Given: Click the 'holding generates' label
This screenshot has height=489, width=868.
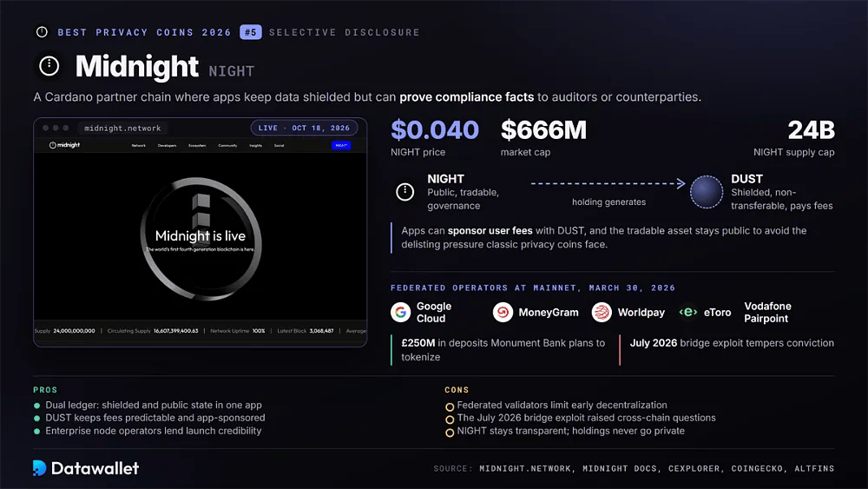Looking at the screenshot, I should pos(609,202).
